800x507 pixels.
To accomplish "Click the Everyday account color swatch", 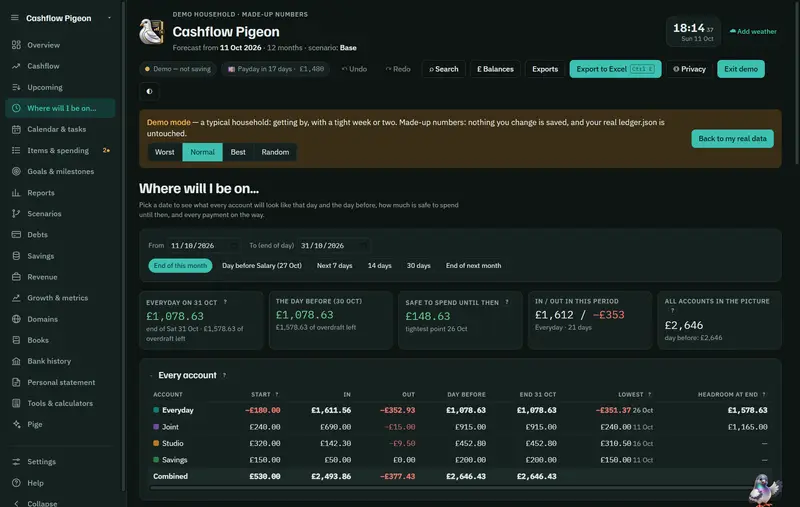I will pyautogui.click(x=156, y=410).
